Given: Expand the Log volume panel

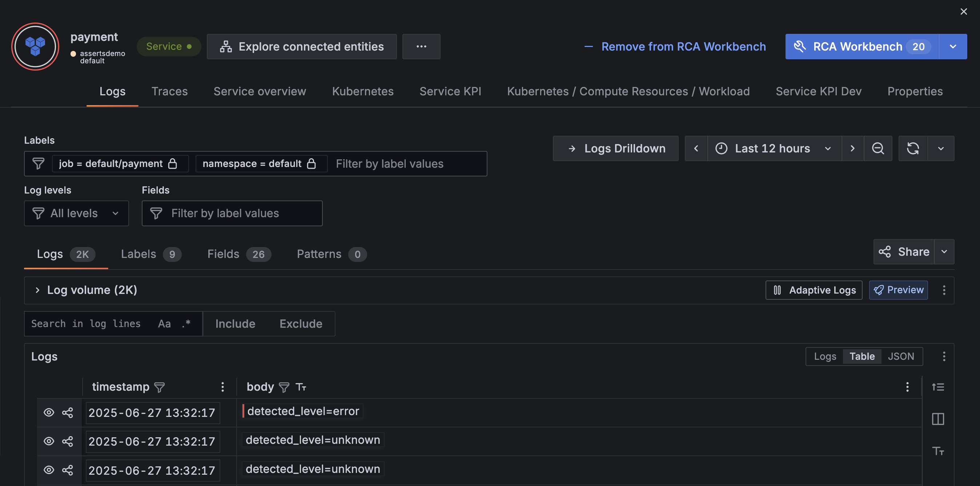Looking at the screenshot, I should [x=37, y=290].
